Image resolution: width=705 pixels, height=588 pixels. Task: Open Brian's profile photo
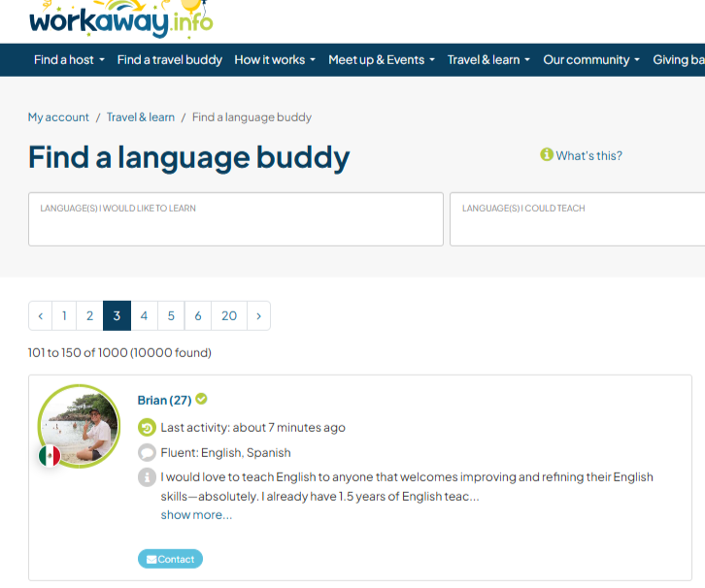click(x=79, y=426)
